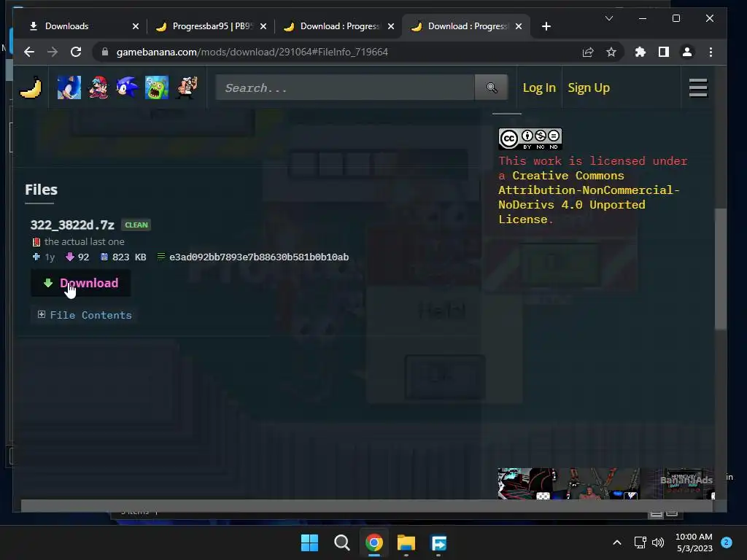Click the address bar URL
The width and height of the screenshot is (747, 560).
252,52
